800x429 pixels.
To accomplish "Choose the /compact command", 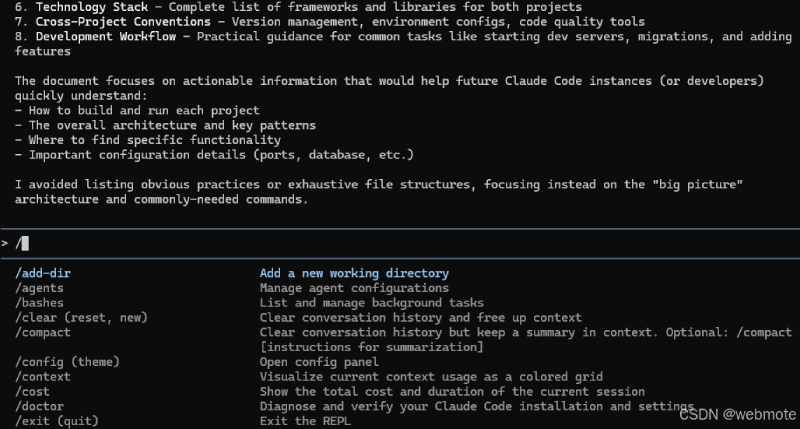I will tap(43, 332).
